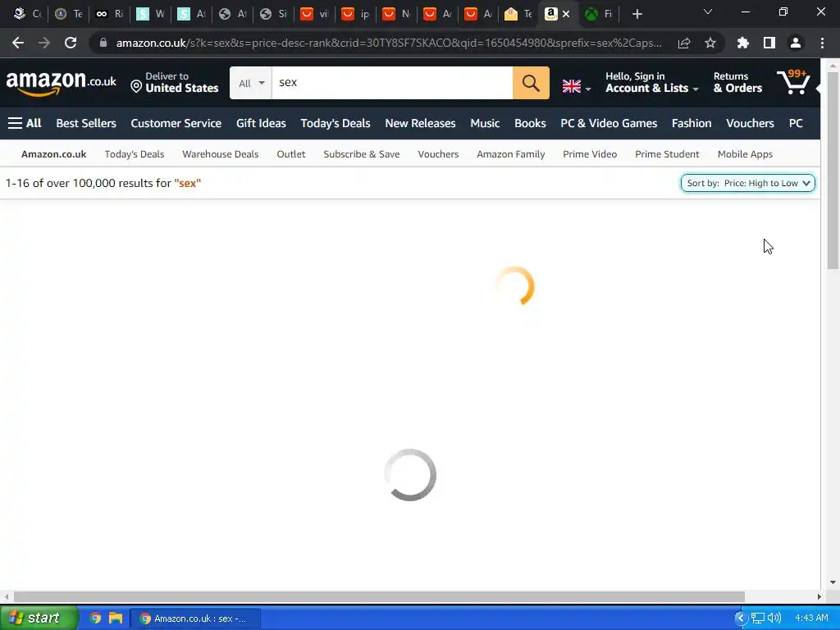
Task: Expand hidden system tray icons
Action: 741,619
